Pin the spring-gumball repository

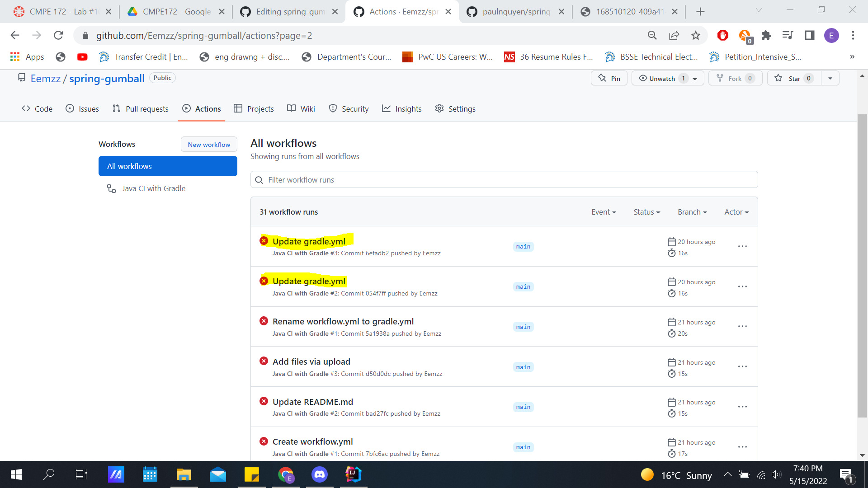pyautogui.click(x=609, y=78)
